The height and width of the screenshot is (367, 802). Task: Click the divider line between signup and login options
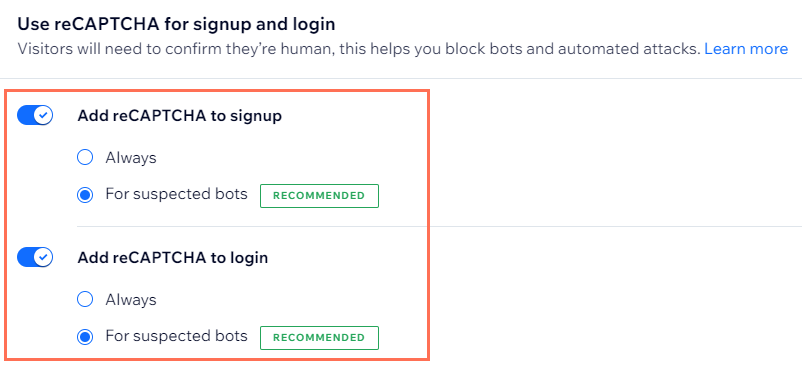439,226
